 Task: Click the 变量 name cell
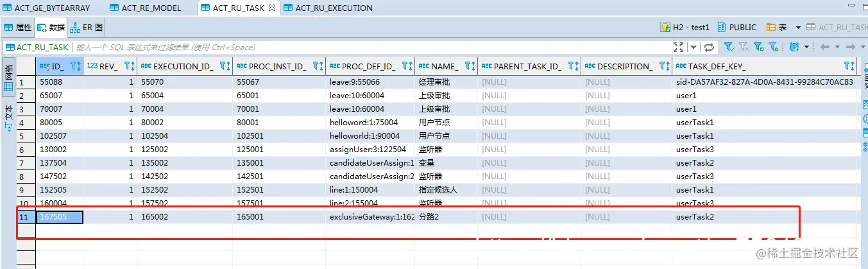coord(446,163)
